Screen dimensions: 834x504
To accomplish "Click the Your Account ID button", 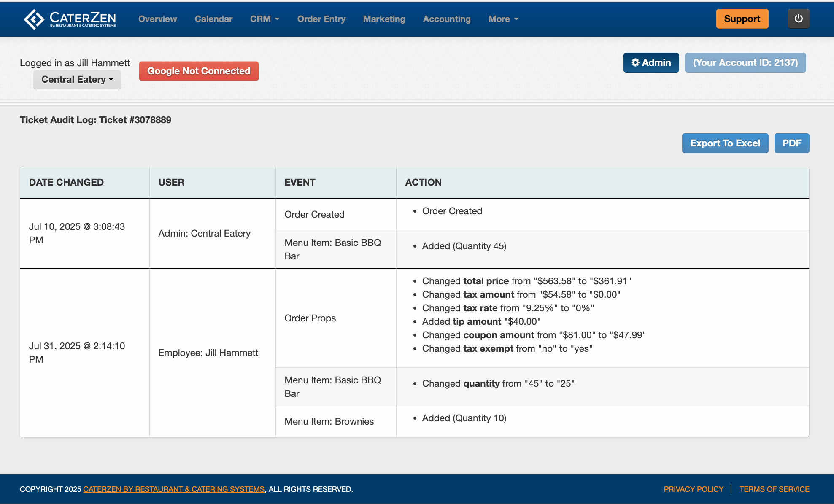I will 745,62.
